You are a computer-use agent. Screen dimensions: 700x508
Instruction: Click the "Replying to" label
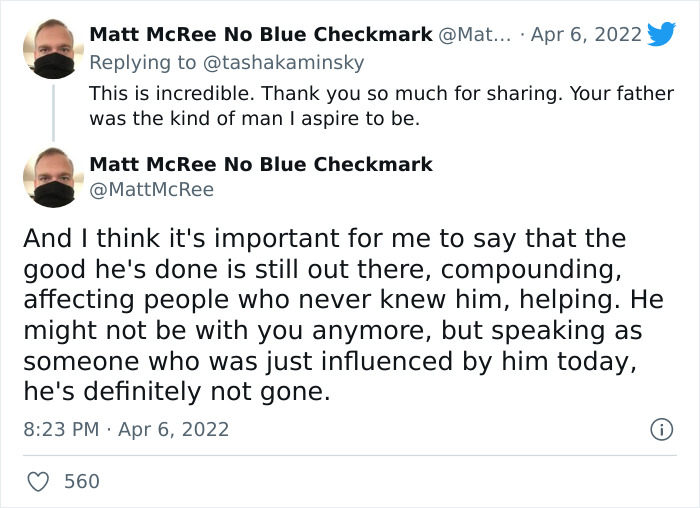pyautogui.click(x=145, y=62)
